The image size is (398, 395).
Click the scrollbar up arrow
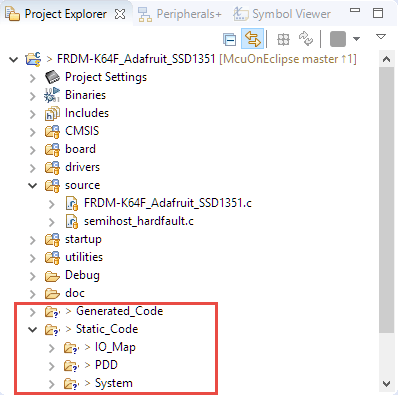tap(386, 60)
